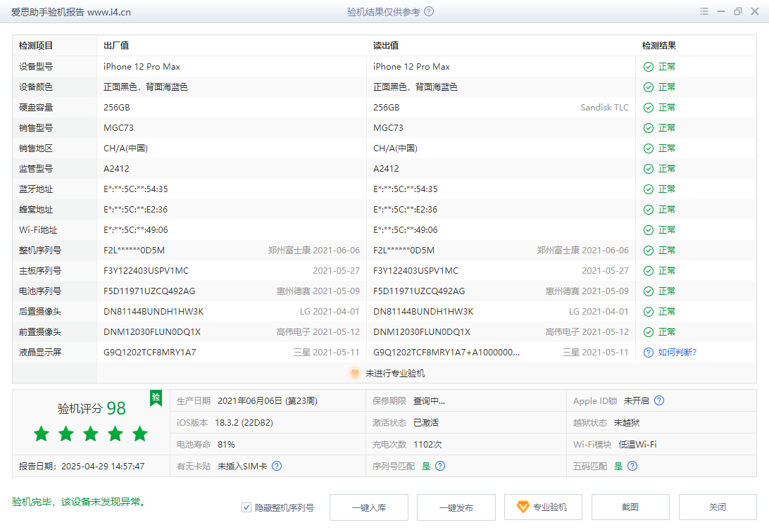Click 验机完毕，该设备未发现异常 status text
The width and height of the screenshot is (769, 532).
pyautogui.click(x=80, y=502)
